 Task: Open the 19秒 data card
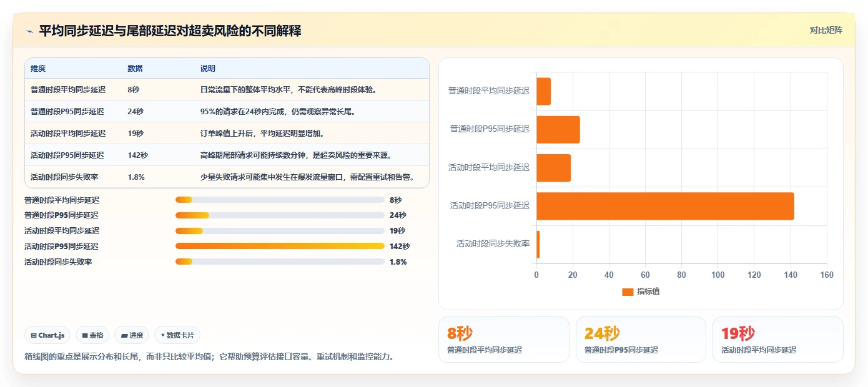tap(778, 340)
